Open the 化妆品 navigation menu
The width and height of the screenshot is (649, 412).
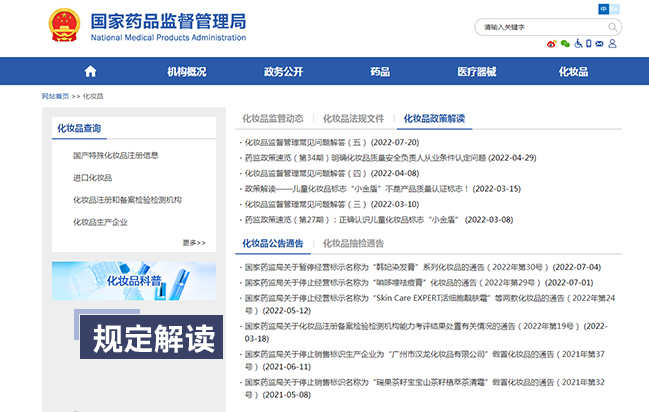tap(573, 72)
